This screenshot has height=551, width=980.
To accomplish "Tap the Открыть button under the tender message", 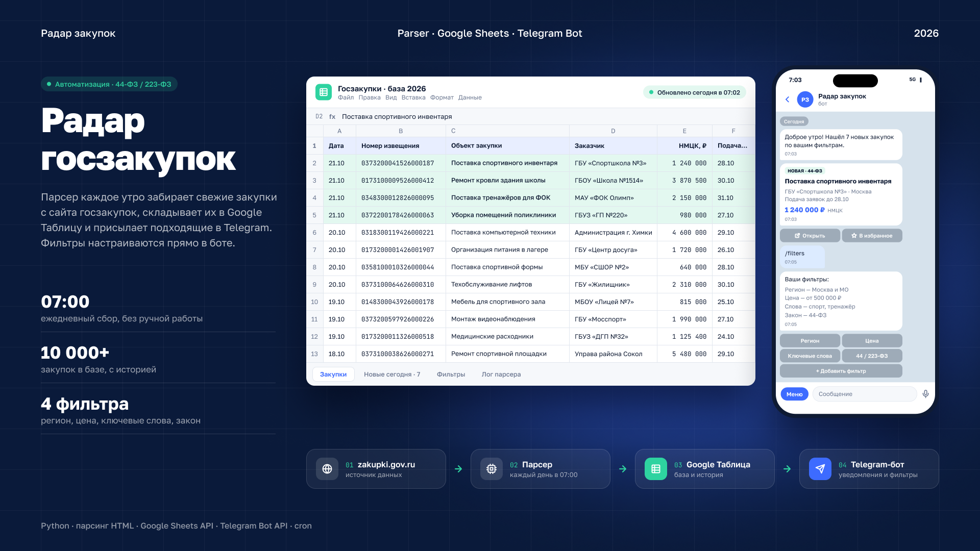I will coord(810,236).
